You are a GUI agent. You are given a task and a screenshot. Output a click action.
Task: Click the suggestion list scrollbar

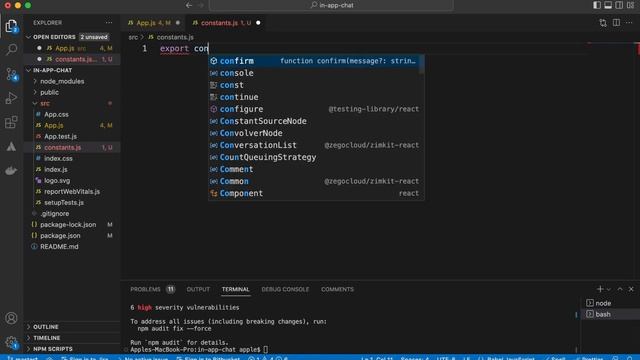(x=422, y=64)
